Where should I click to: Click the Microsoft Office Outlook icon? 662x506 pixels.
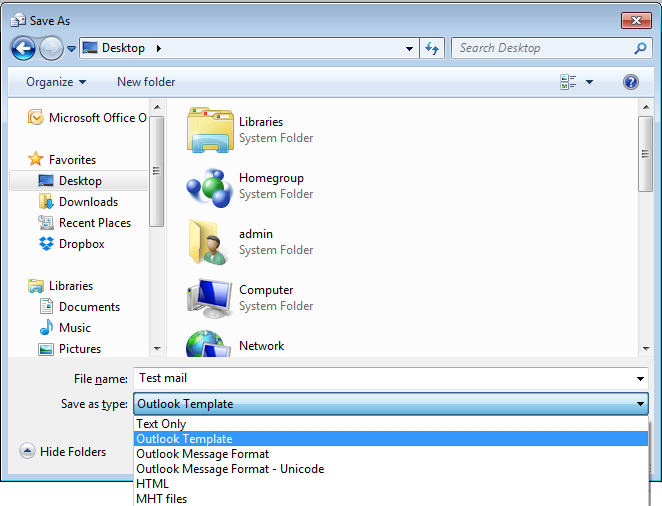[x=36, y=117]
